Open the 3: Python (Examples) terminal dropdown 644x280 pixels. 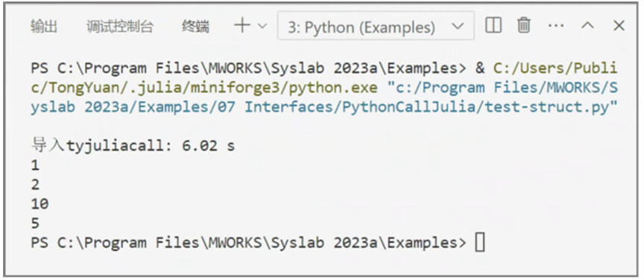(x=376, y=26)
